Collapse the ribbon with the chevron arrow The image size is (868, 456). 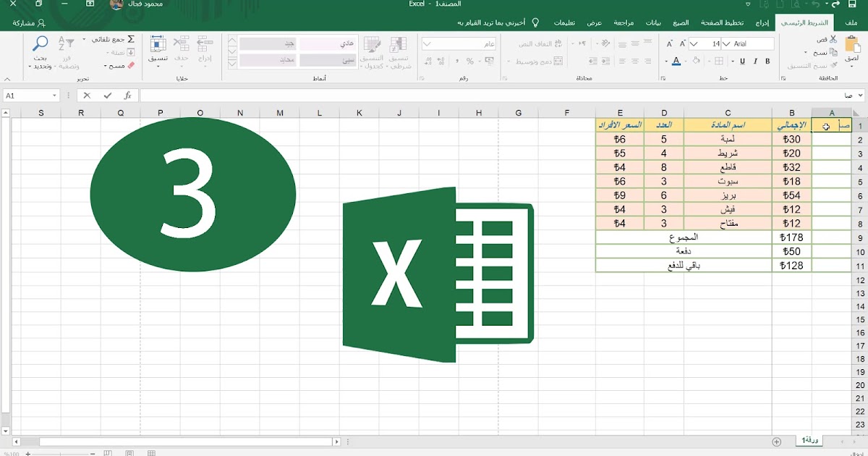tap(7, 79)
